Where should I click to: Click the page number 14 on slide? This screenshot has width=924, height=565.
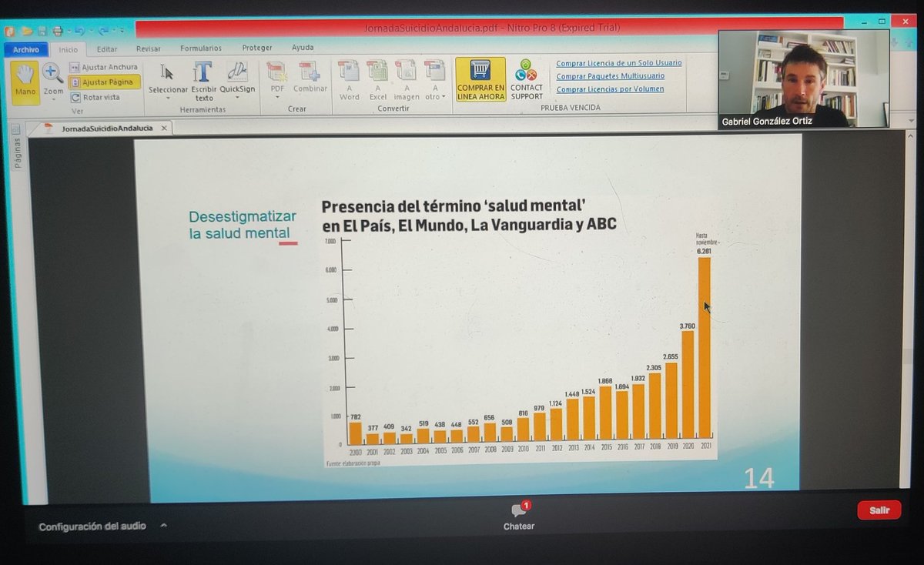[x=758, y=478]
